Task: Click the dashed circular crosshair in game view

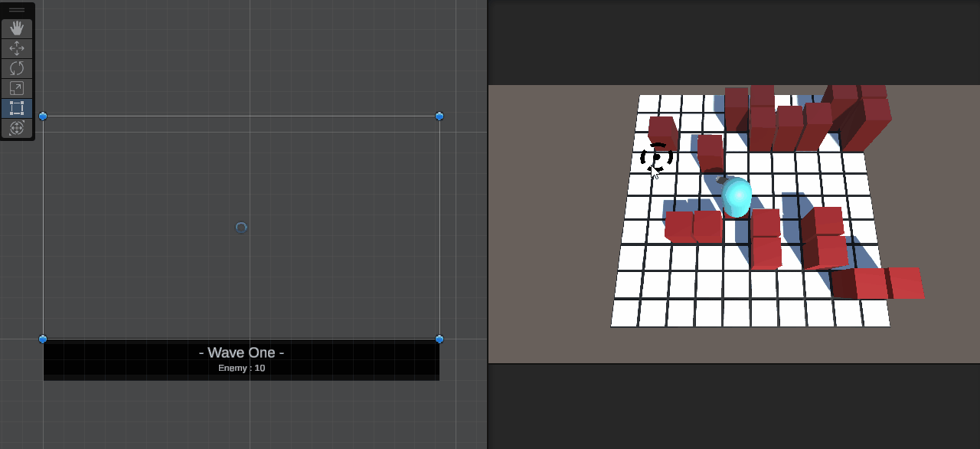Action: 656,158
